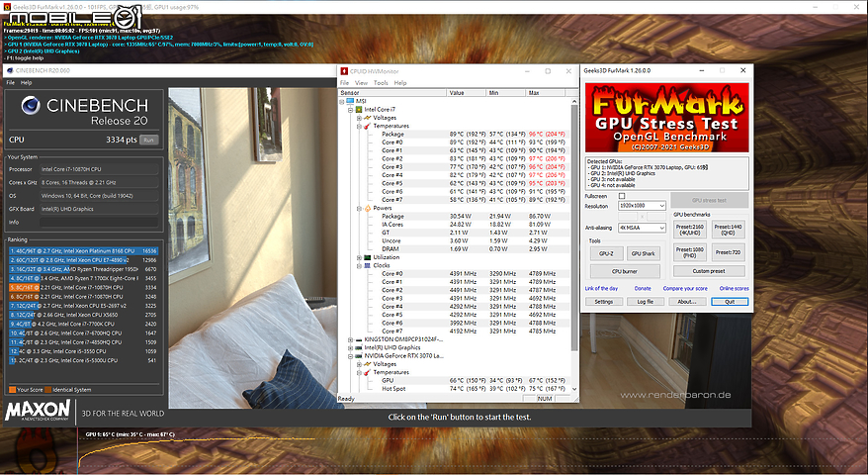The width and height of the screenshot is (868, 475).
Task: Click the Run button next to CPU score
Action: pos(148,140)
